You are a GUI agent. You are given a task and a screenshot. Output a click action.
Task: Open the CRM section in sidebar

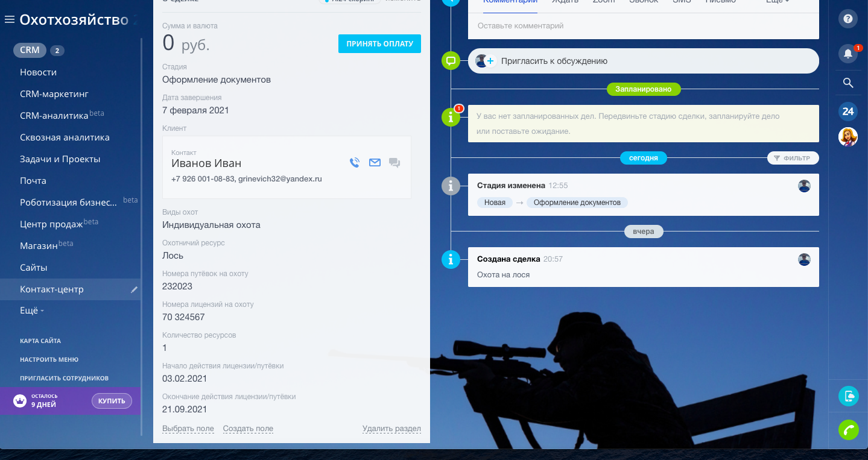(30, 50)
